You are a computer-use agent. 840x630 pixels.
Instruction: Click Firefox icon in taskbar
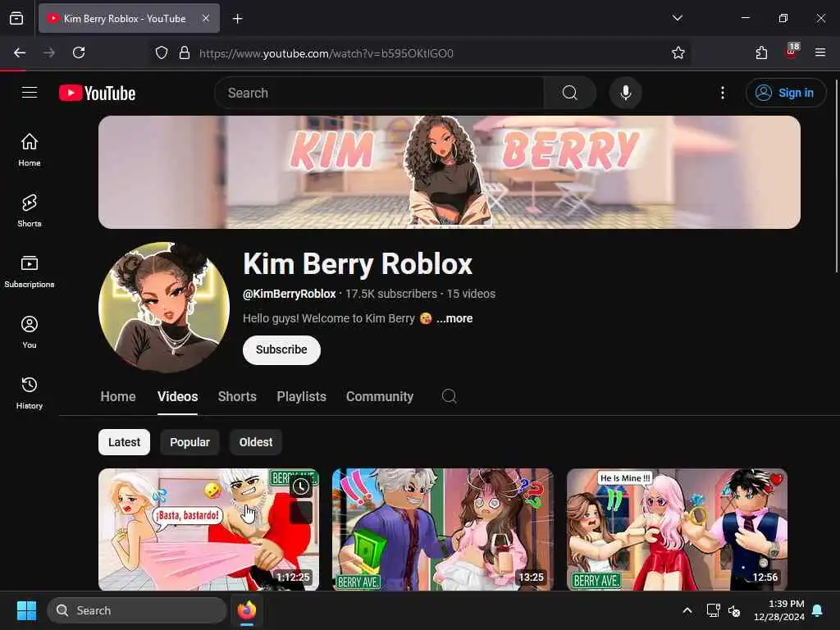pos(247,610)
